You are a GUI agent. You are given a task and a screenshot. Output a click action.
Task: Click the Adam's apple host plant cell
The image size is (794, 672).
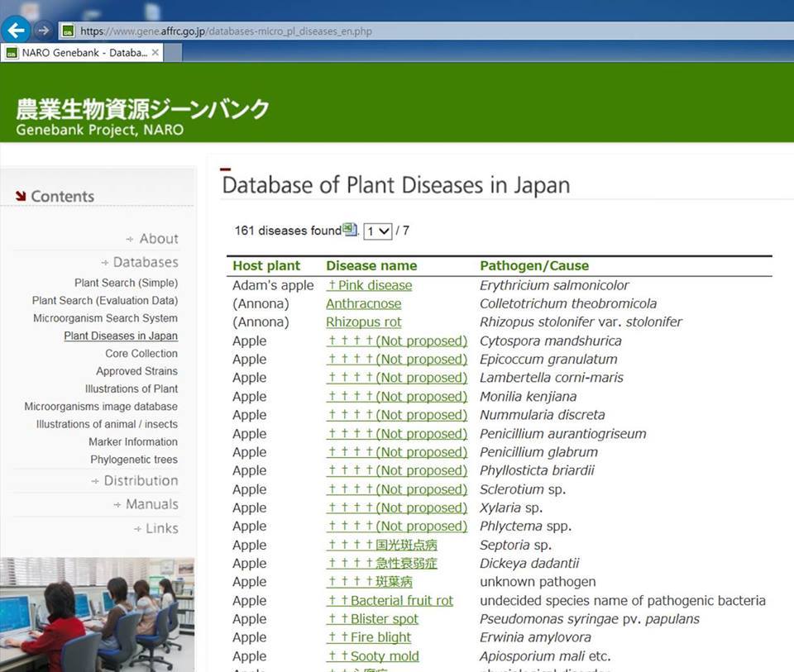(x=273, y=285)
